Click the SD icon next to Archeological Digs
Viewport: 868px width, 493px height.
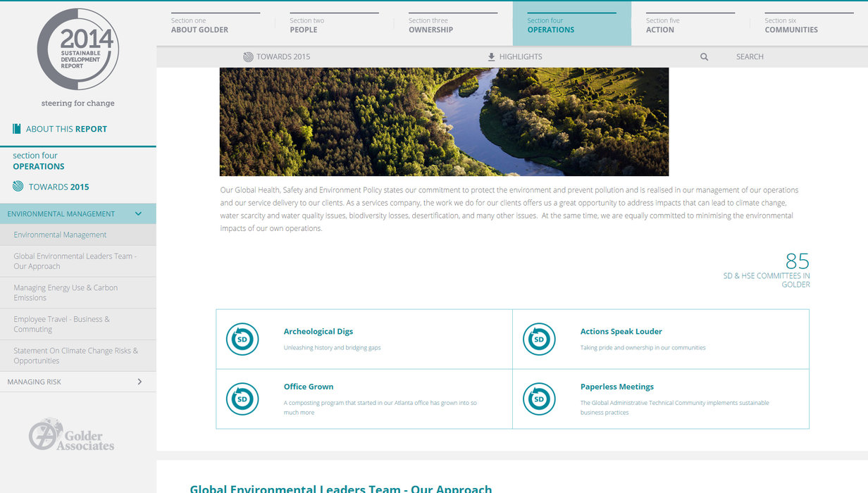click(x=242, y=339)
